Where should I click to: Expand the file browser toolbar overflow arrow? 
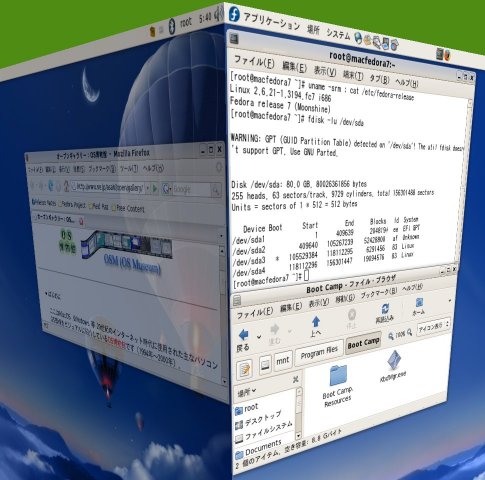pyautogui.click(x=450, y=301)
